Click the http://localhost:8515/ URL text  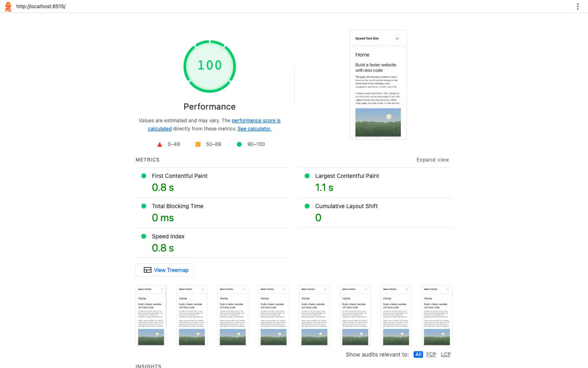pyautogui.click(x=41, y=7)
